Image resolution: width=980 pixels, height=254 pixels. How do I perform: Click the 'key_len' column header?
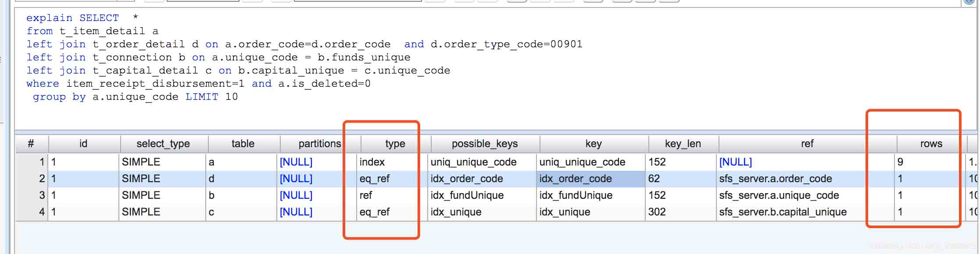tap(683, 144)
